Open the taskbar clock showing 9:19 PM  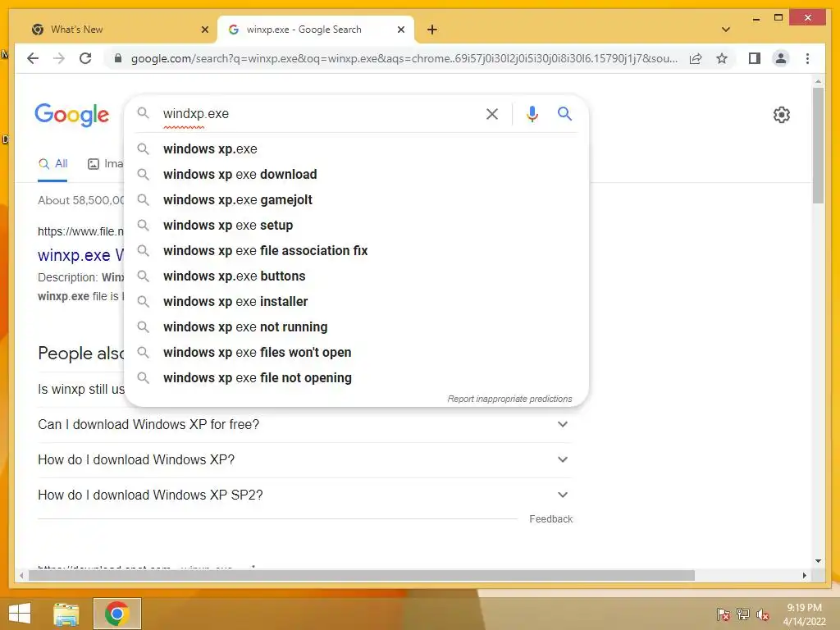(x=804, y=614)
